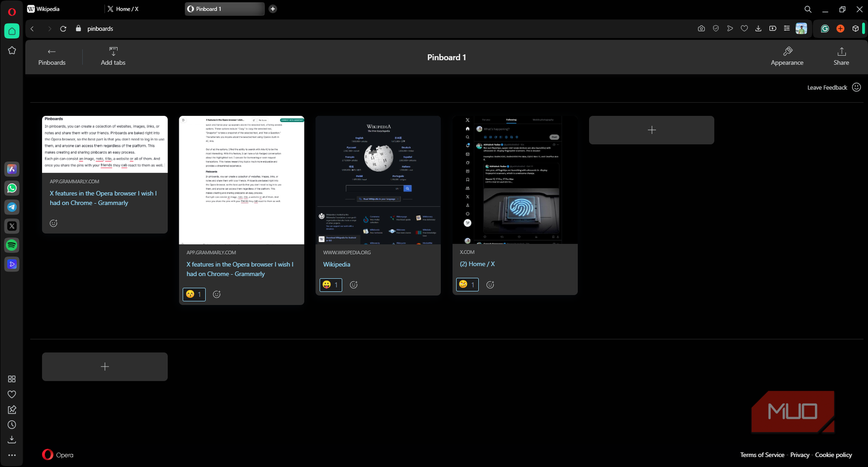Toggle battery saver icon
Image resolution: width=868 pixels, height=467 pixels.
point(772,28)
